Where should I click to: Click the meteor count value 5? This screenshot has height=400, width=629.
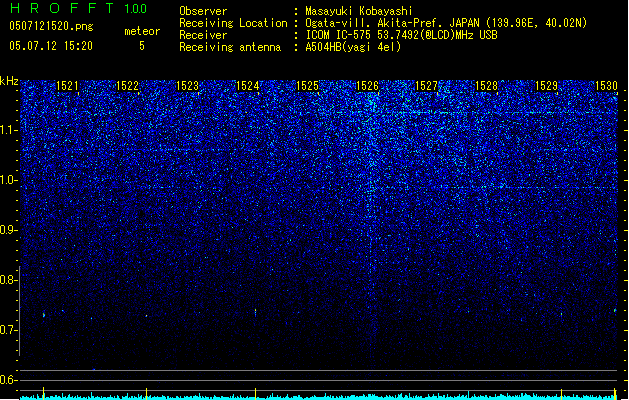click(x=142, y=46)
